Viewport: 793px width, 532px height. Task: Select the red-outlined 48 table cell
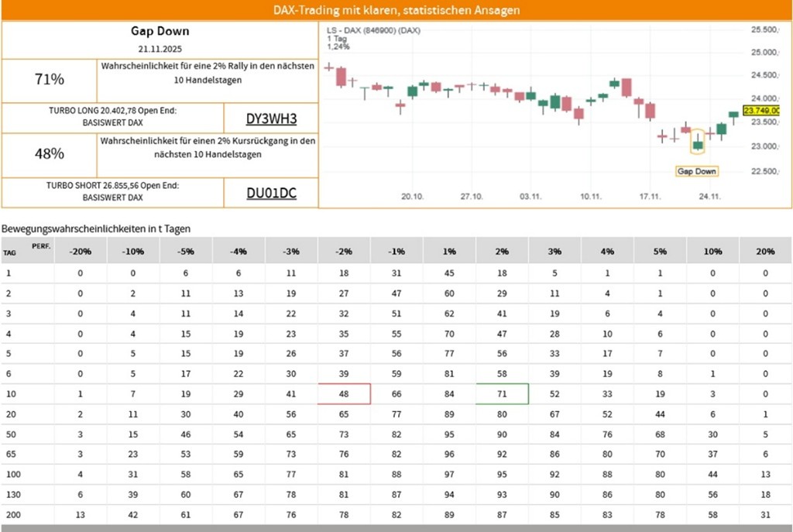pos(344,393)
